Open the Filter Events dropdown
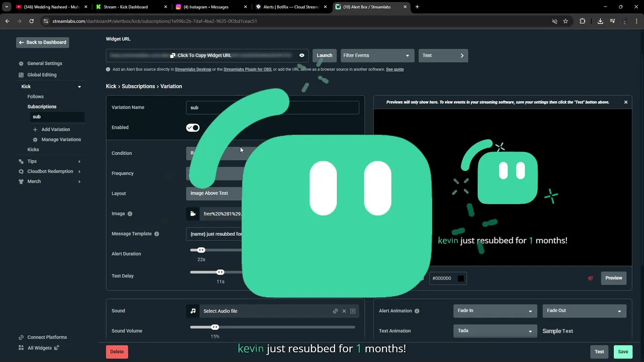Viewport: 644px width, 362px height. tap(377, 55)
